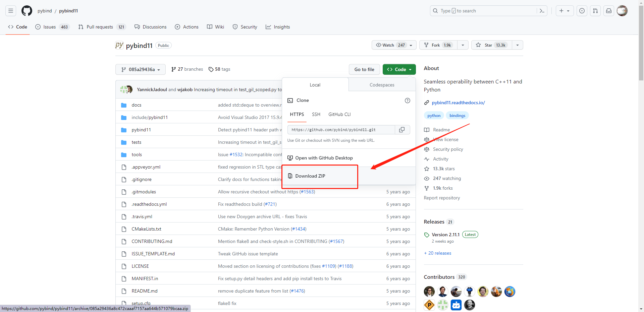The height and width of the screenshot is (312, 644).
Task: Click the star icon beside 13.3k stars
Action: click(x=427, y=169)
